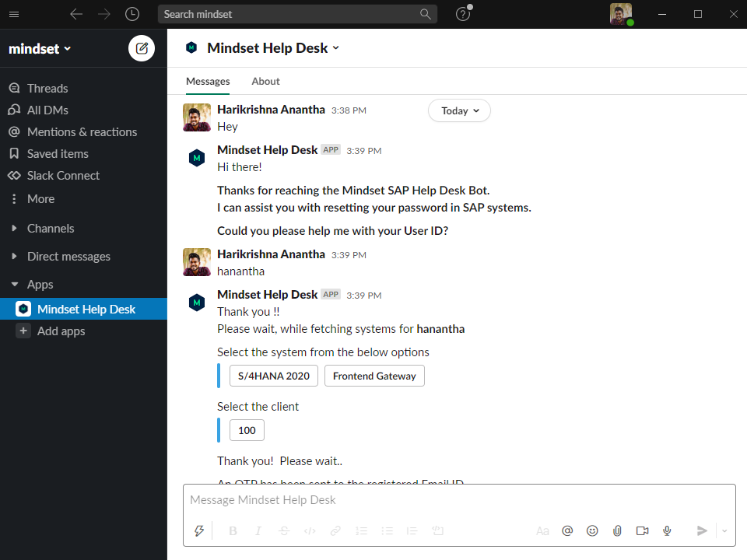Open the Today date dropdown
747x560 pixels.
[459, 110]
